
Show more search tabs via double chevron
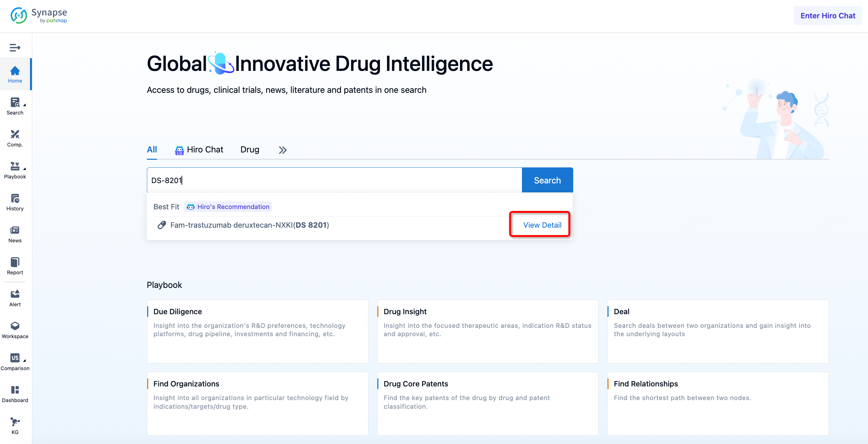[x=283, y=150]
